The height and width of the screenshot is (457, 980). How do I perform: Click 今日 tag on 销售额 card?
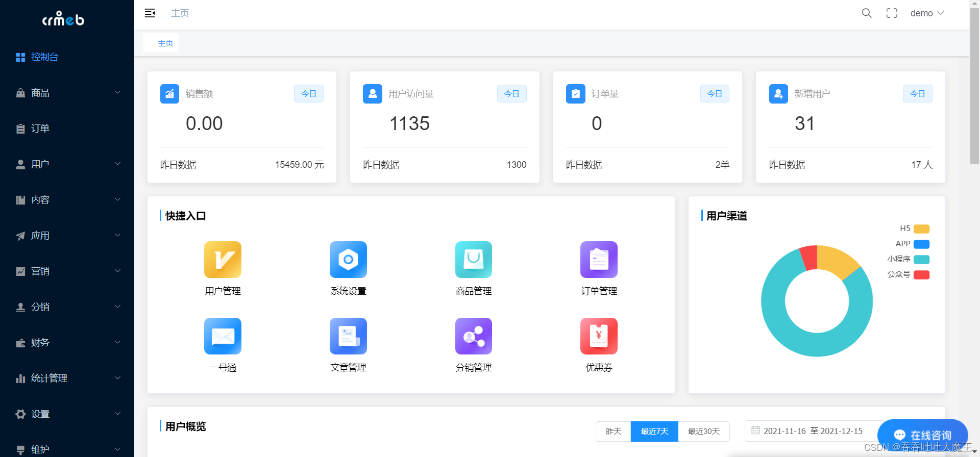pyautogui.click(x=309, y=94)
